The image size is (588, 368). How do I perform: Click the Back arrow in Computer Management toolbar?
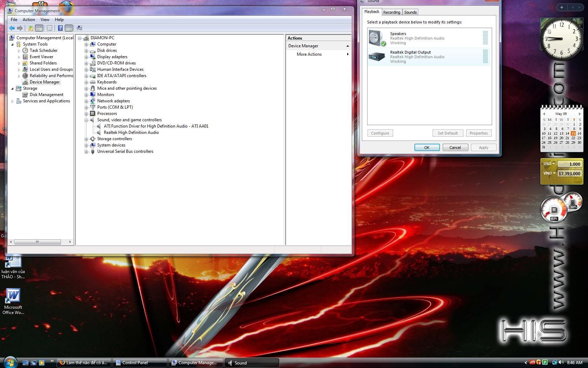(x=12, y=28)
